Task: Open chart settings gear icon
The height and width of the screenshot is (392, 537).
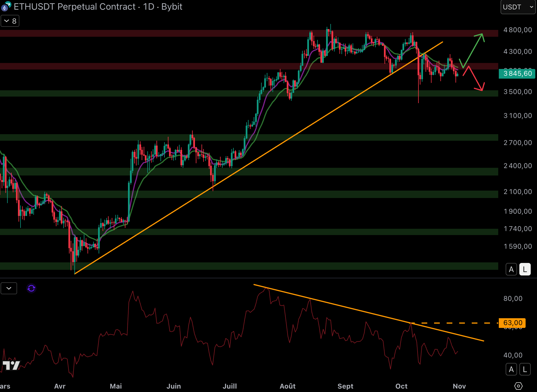Action: 518,386
